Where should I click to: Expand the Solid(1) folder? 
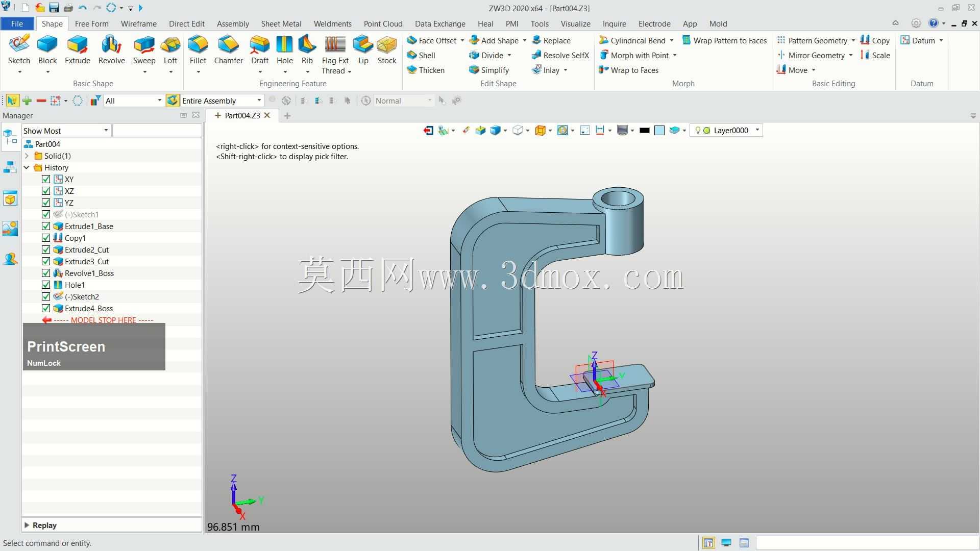coord(27,156)
